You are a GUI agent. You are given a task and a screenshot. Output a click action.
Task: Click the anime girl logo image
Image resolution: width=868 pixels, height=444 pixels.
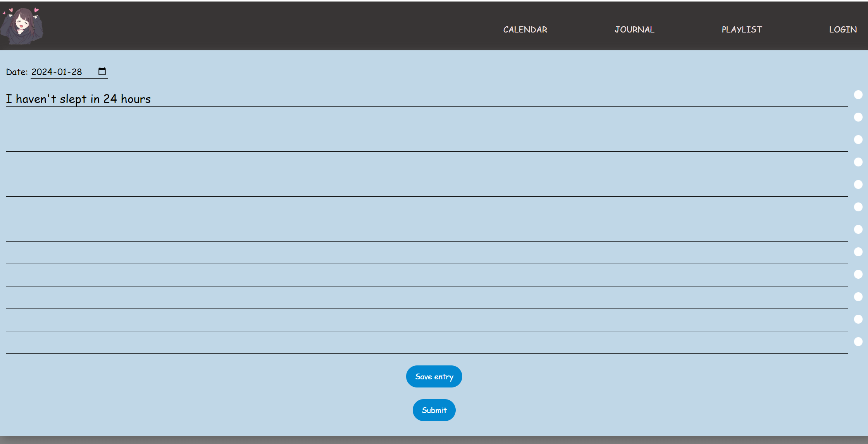22,26
